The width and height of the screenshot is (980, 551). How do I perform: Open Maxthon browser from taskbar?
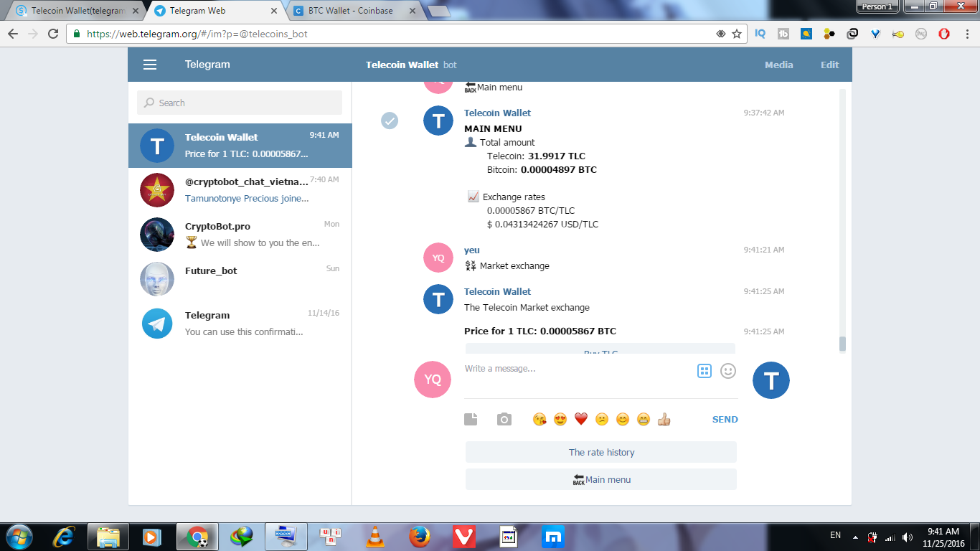(x=553, y=536)
